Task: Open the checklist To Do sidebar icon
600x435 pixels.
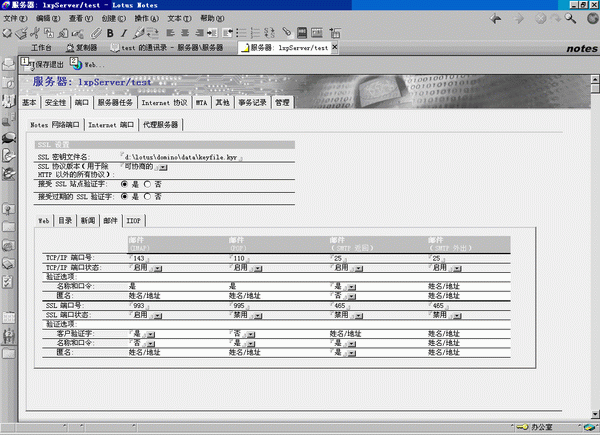Action: pos(8,282)
